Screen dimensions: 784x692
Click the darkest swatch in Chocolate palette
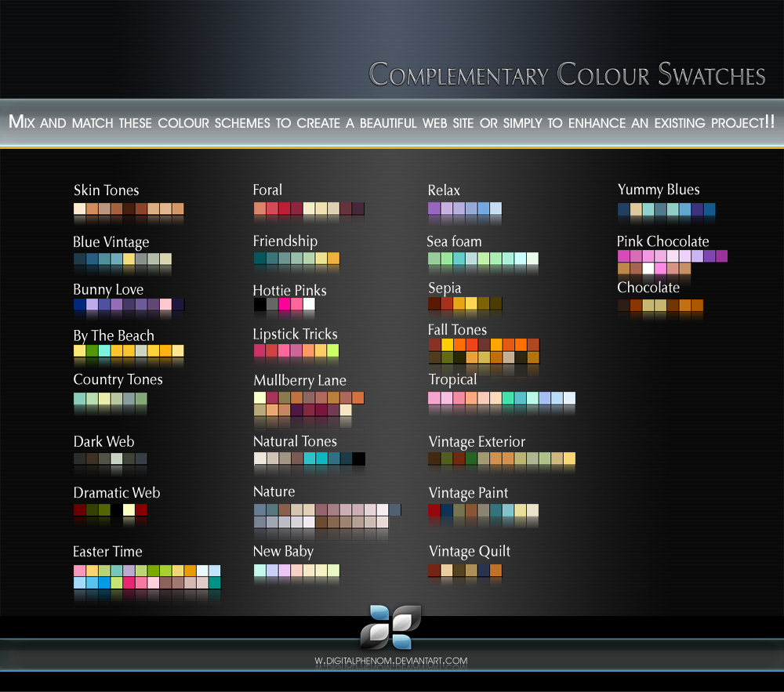tap(622, 305)
